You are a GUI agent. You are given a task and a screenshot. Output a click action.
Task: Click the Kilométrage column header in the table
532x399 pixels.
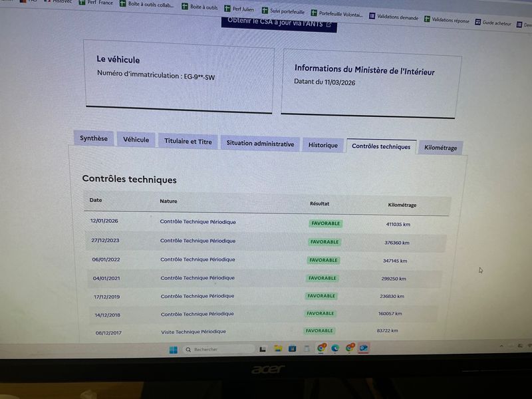[x=402, y=205]
